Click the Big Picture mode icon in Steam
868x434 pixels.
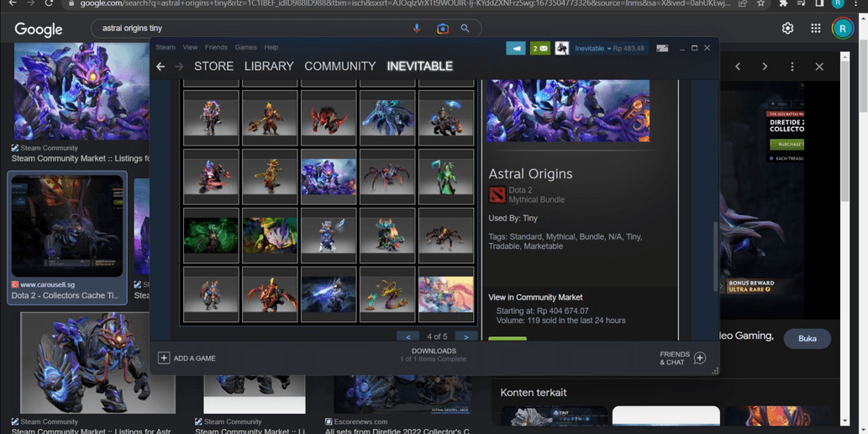point(662,48)
